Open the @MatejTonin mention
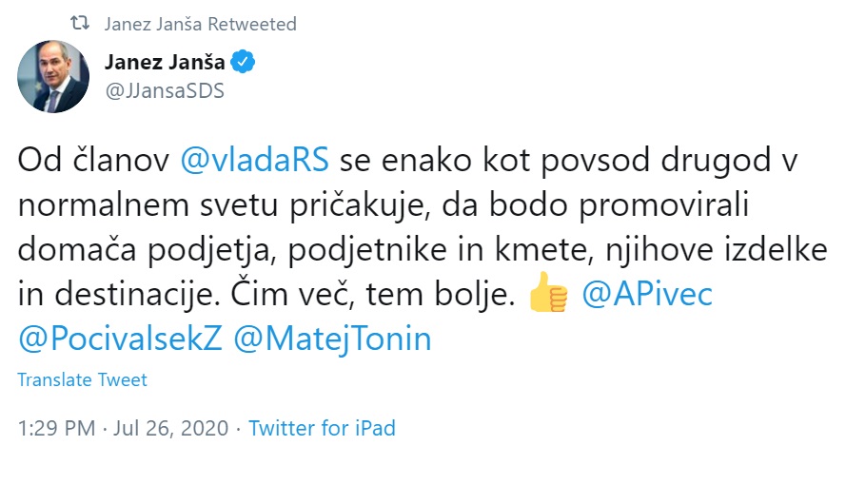 tap(332, 339)
